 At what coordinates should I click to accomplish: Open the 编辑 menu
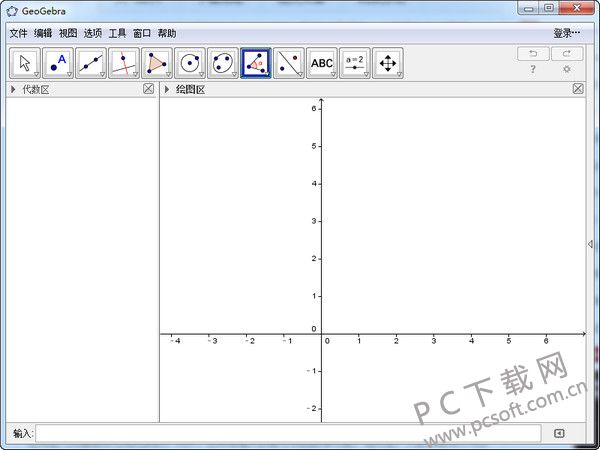[43, 33]
